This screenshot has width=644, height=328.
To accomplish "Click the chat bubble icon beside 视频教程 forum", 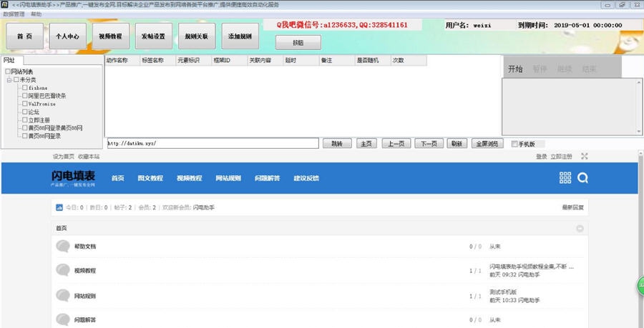I will [63, 270].
